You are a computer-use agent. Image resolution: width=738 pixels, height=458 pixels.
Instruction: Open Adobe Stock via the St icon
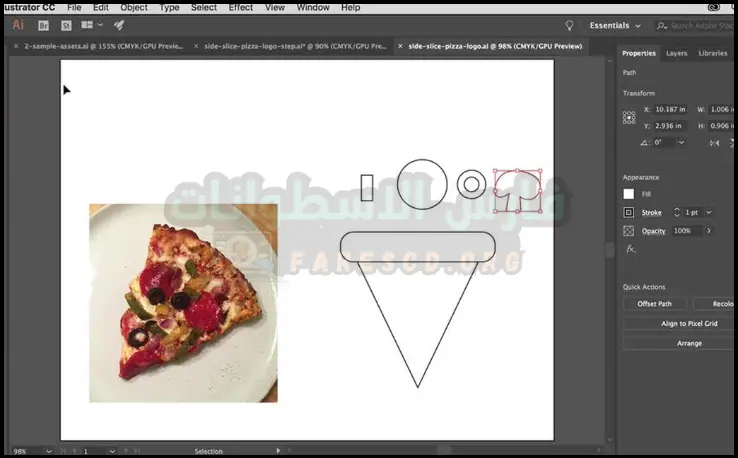(x=65, y=25)
